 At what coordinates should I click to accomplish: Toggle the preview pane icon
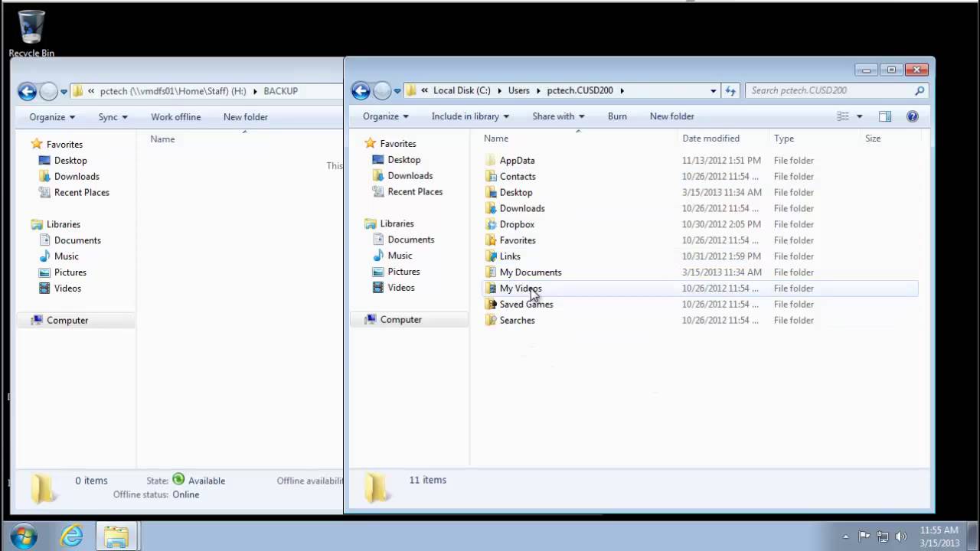[x=885, y=116]
